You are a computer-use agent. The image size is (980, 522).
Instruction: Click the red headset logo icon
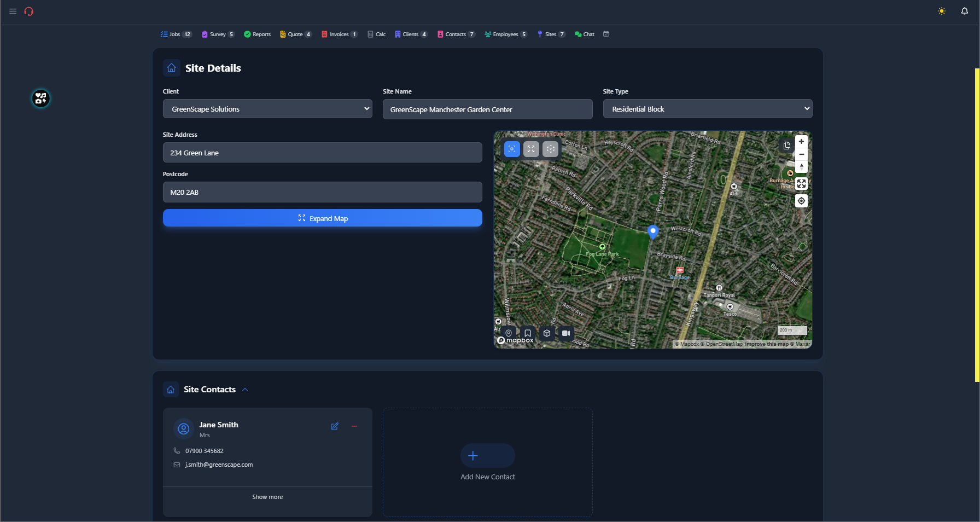[29, 11]
